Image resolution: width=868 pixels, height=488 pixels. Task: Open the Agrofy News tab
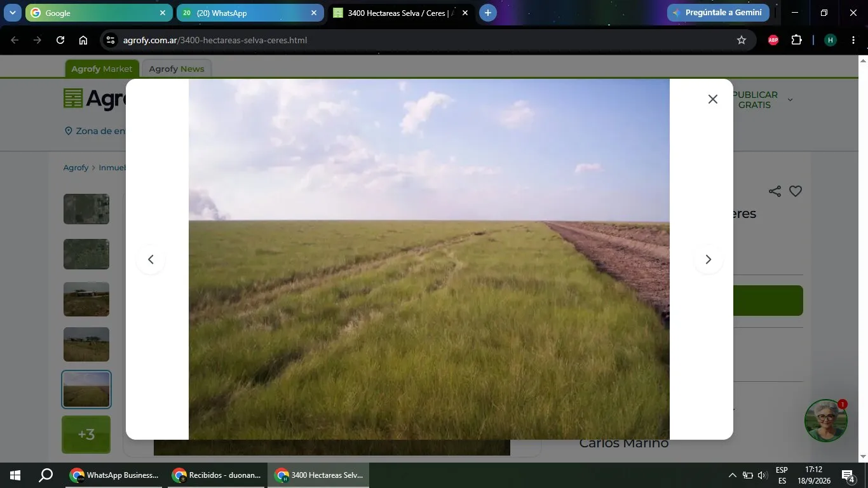tap(177, 69)
